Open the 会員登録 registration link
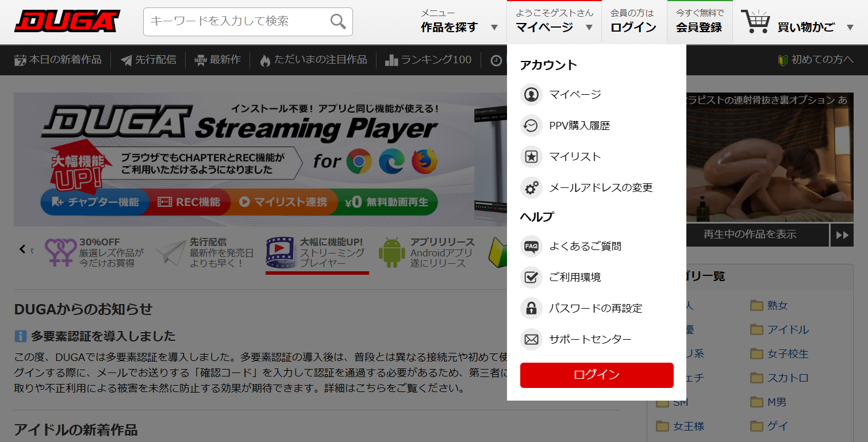This screenshot has height=442, width=868. (699, 22)
